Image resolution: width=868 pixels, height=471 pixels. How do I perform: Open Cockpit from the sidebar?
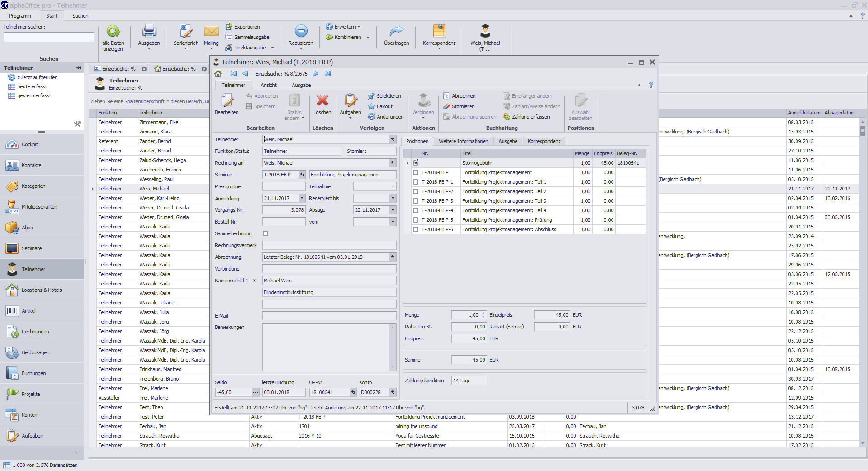pos(30,145)
